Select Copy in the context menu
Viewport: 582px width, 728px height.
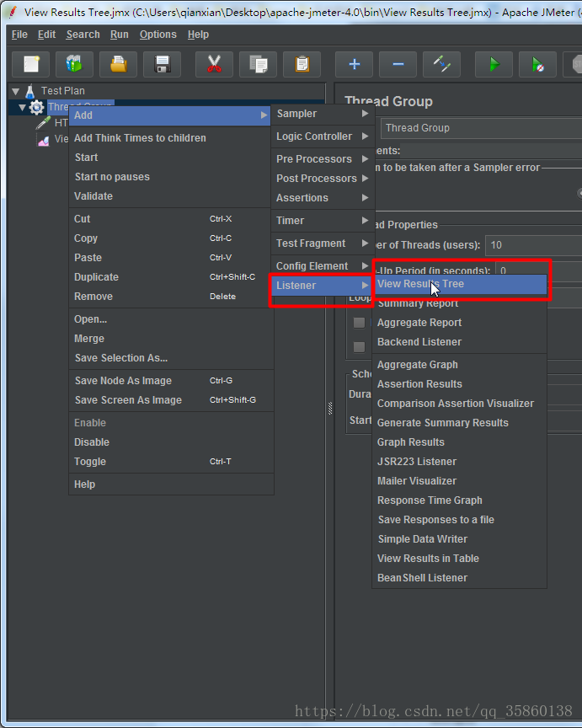point(171,238)
